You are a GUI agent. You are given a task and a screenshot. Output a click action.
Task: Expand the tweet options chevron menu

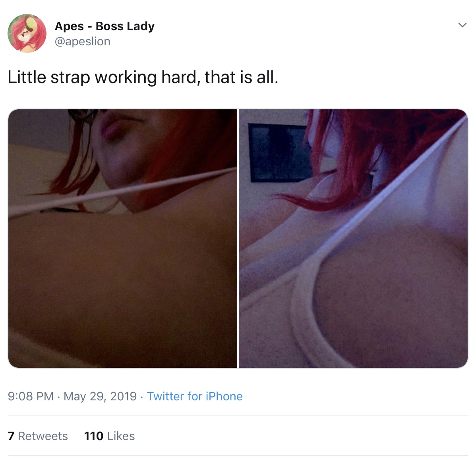(x=462, y=25)
